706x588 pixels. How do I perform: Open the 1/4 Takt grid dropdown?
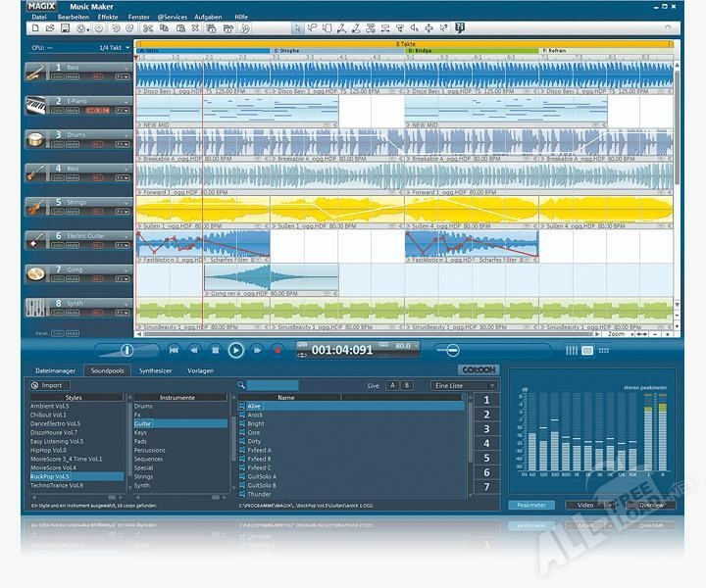(x=115, y=47)
